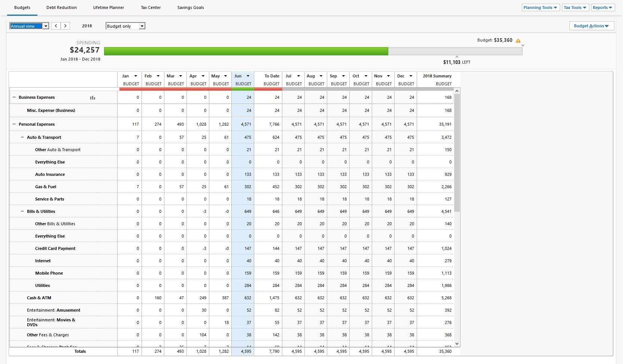Collapse the Personal Expenses group

pyautogui.click(x=14, y=124)
